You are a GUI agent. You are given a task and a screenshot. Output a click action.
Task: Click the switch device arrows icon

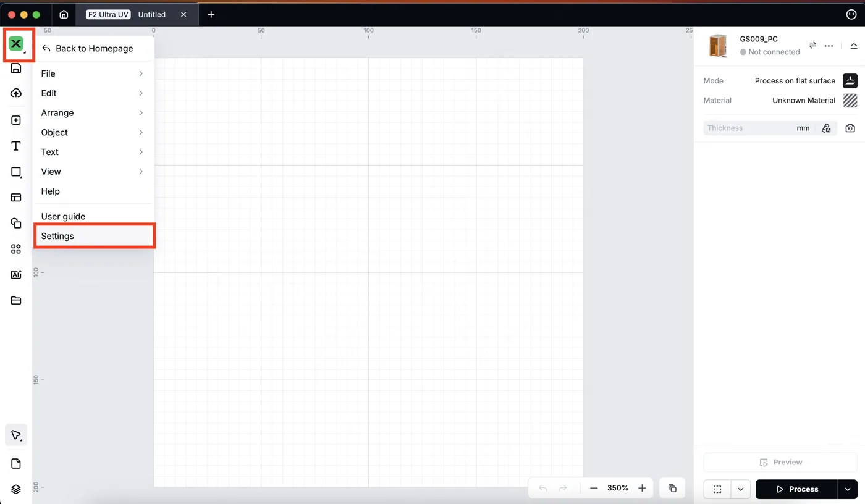click(x=812, y=45)
